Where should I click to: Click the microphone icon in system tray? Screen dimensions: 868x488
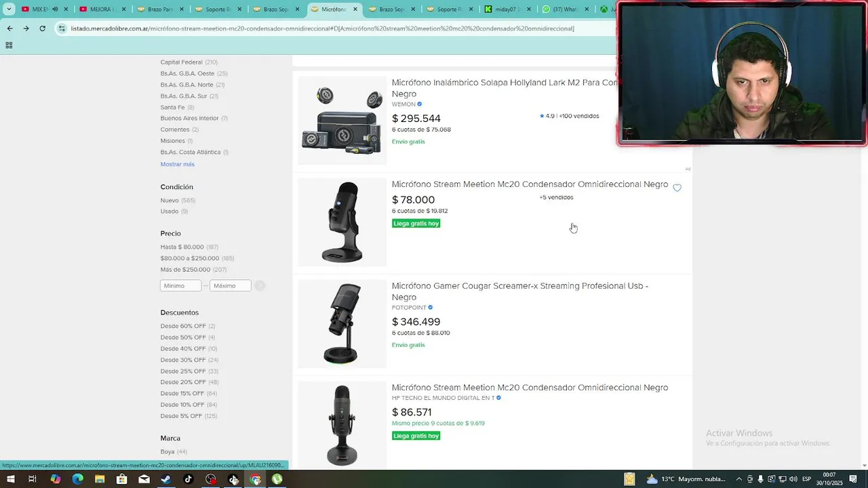[760, 479]
